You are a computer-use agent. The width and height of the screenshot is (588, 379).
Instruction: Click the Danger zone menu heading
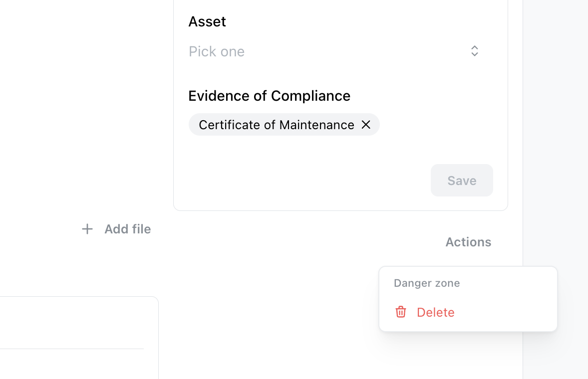[x=427, y=283]
